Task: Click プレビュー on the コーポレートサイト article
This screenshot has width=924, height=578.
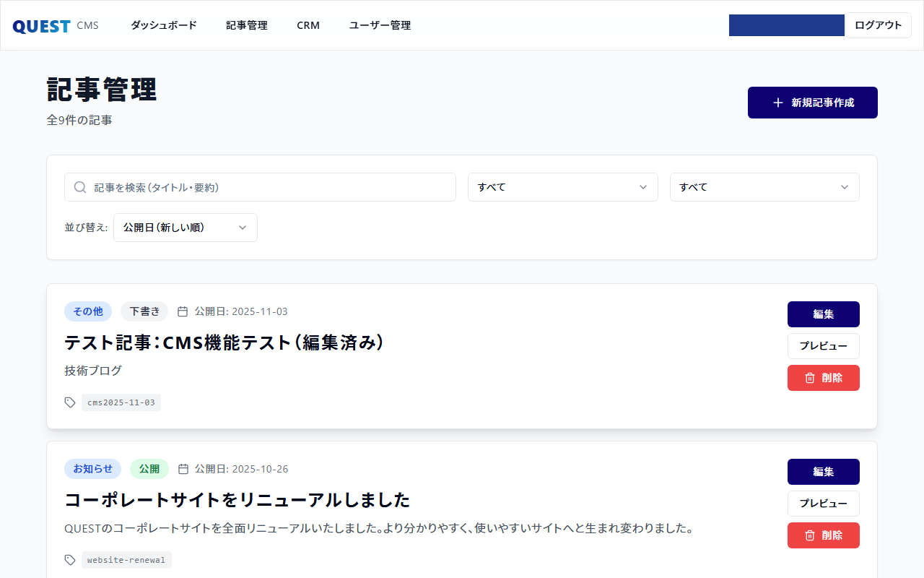Action: 823,503
